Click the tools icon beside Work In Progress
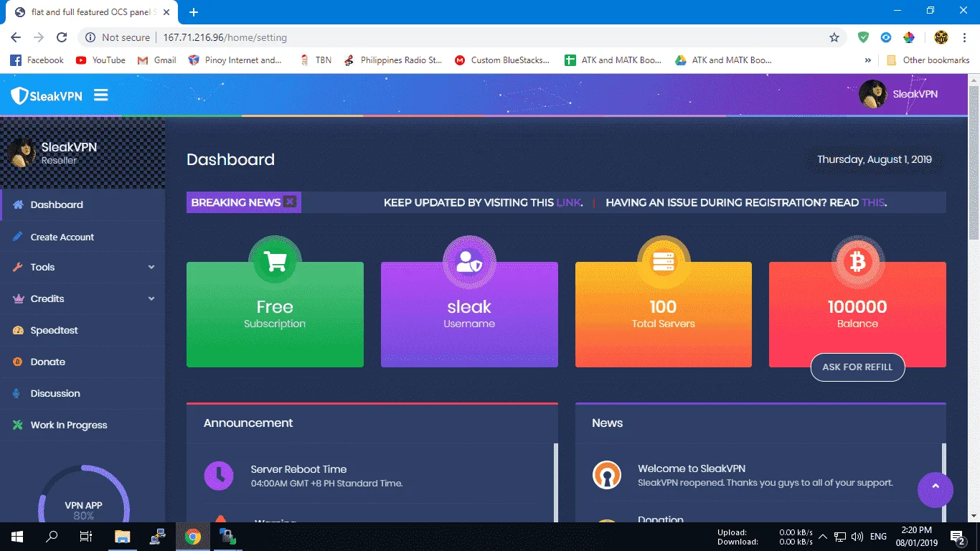The height and width of the screenshot is (551, 980). (18, 425)
